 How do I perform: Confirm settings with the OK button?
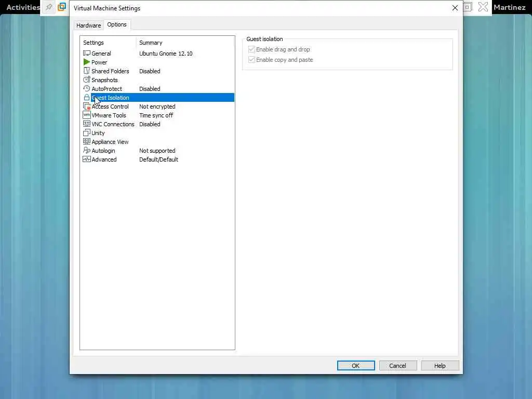point(356,365)
